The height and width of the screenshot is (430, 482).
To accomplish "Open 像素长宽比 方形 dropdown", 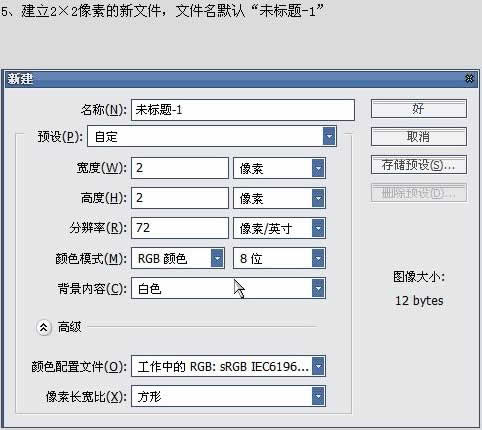I will point(228,396).
